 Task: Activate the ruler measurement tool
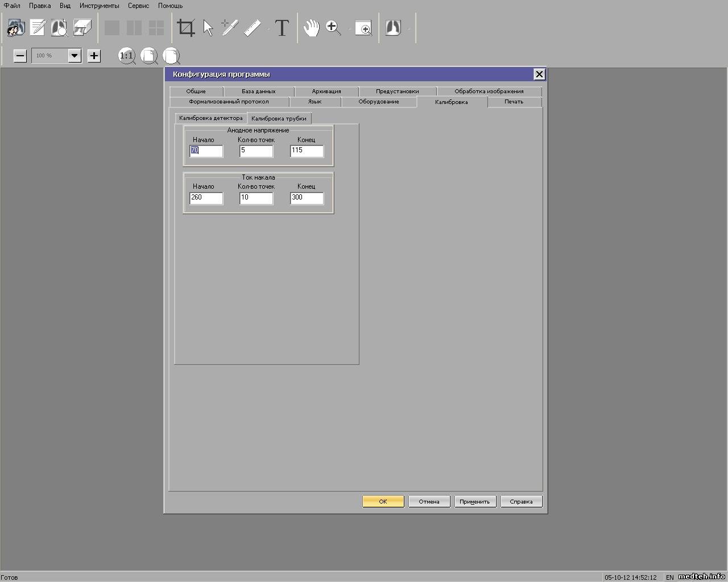(x=253, y=28)
